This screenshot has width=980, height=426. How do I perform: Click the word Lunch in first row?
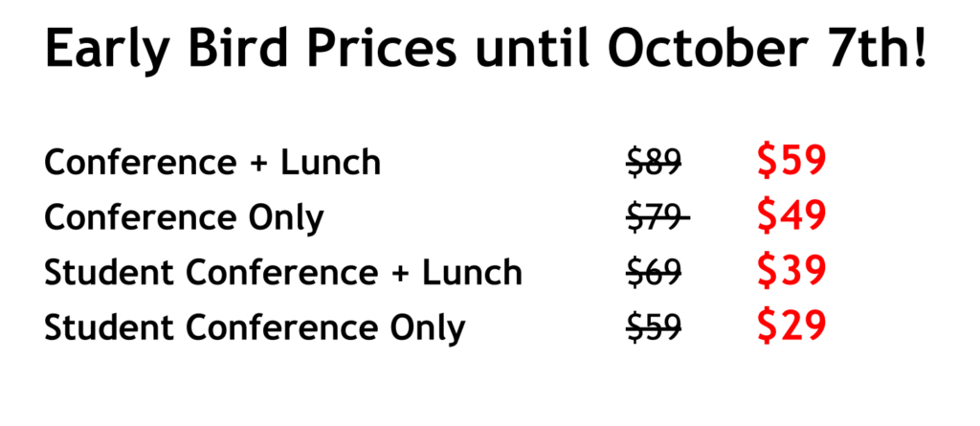point(330,163)
